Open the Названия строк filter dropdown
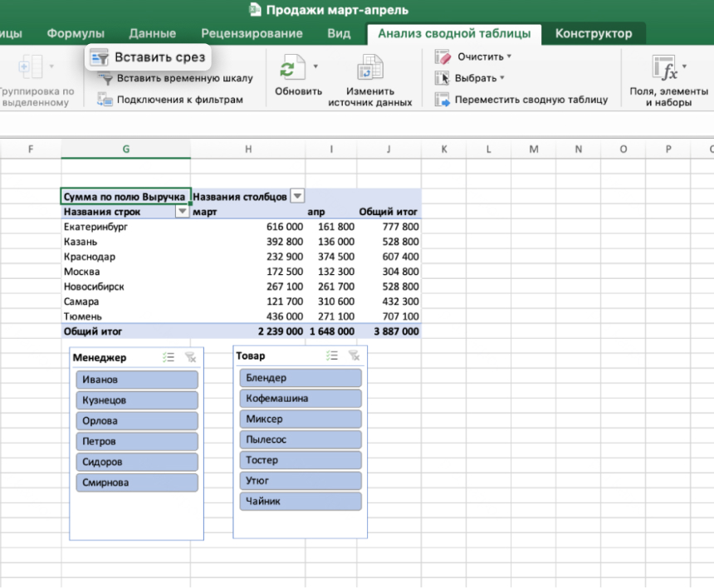The width and height of the screenshot is (714, 588). 182,211
